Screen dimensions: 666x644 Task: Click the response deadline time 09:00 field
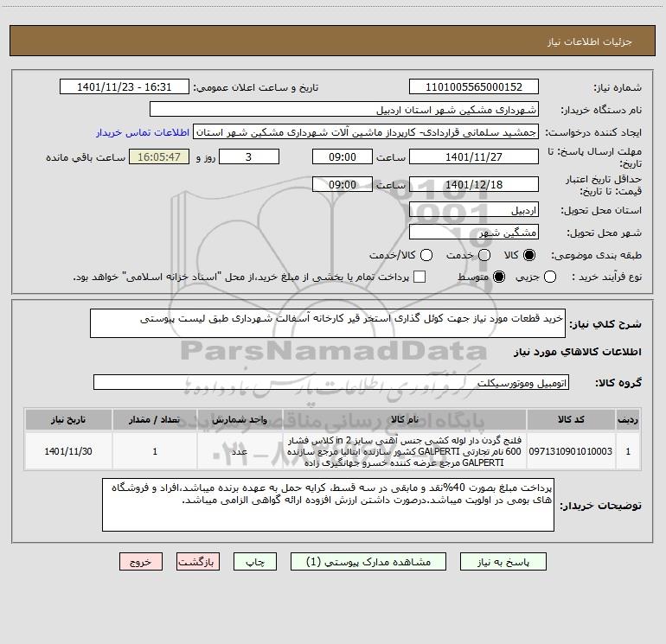(343, 156)
